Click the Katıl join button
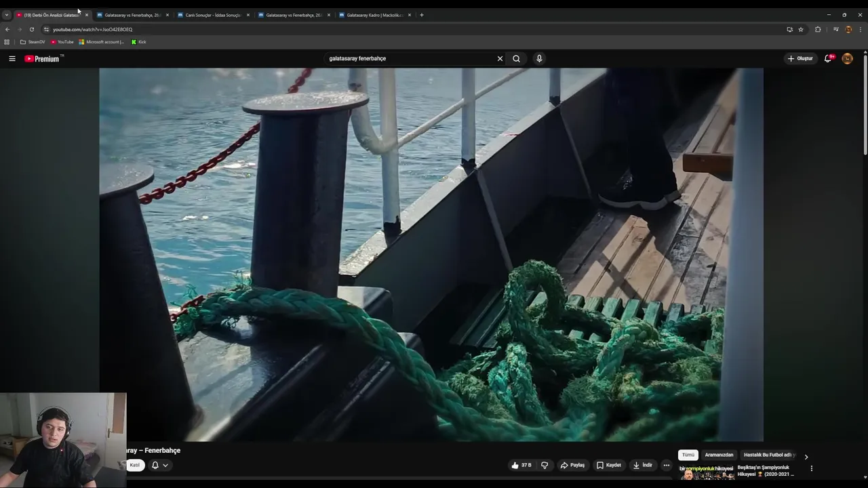 (x=135, y=465)
